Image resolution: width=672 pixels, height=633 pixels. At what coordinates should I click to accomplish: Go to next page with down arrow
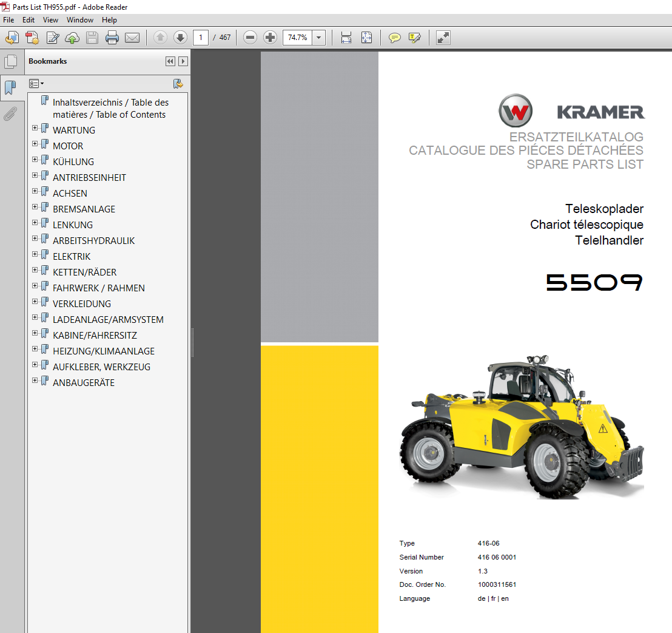pyautogui.click(x=180, y=38)
